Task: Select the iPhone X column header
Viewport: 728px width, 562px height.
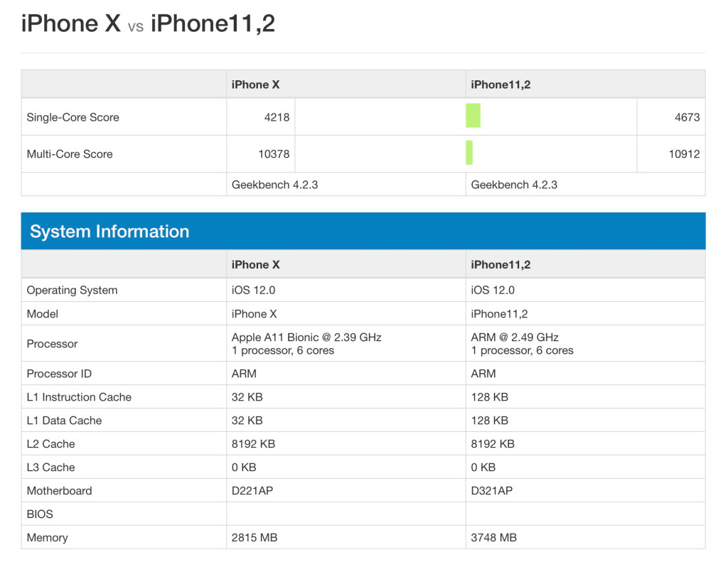Action: point(255,84)
